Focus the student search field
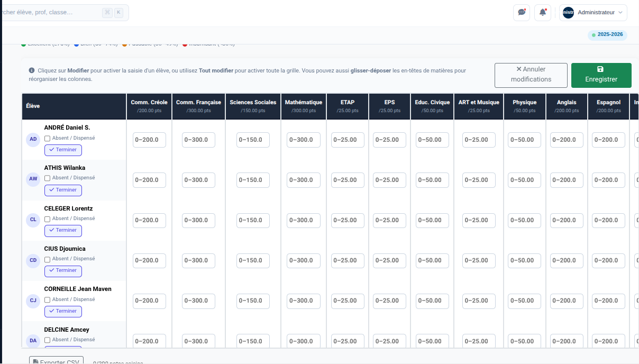This screenshot has height=364, width=639. (64, 13)
